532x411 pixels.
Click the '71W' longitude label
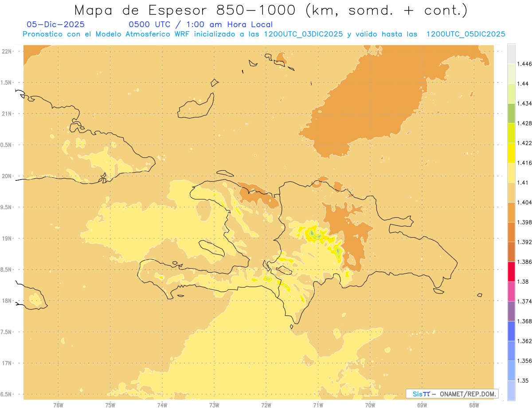click(318, 405)
